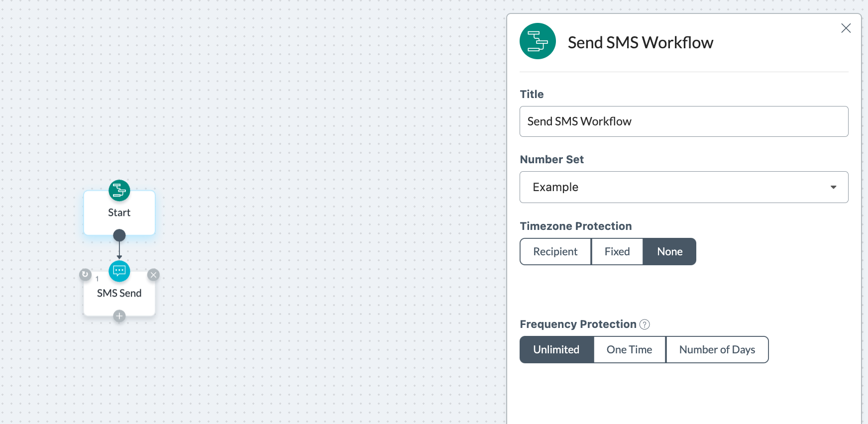The height and width of the screenshot is (424, 868).
Task: Click the green workflow icon on Start node
Action: 119,190
